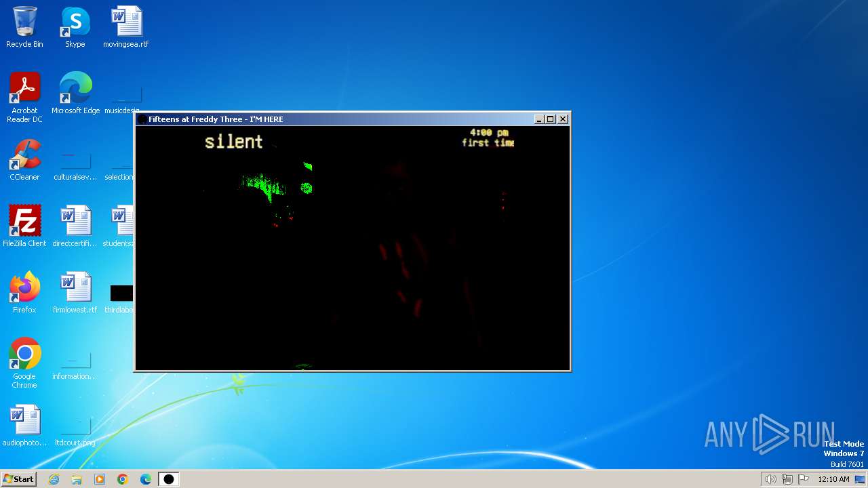
Task: Open the Recycle Bin desktop icon
Action: (24, 27)
